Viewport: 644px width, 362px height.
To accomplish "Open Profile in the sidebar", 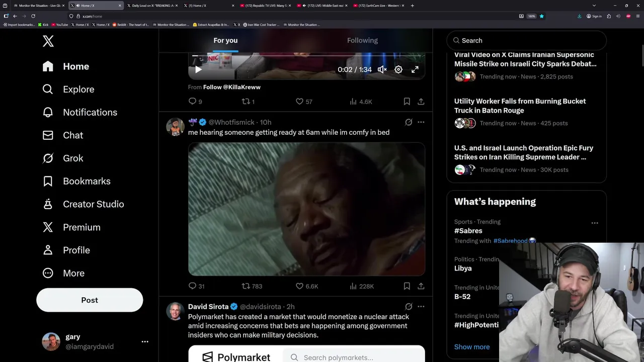I will (65, 250).
